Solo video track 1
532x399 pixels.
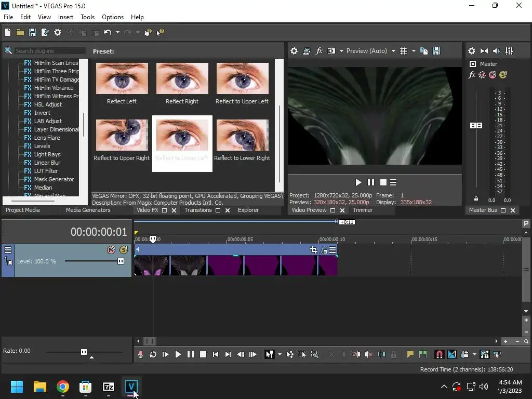(x=124, y=250)
